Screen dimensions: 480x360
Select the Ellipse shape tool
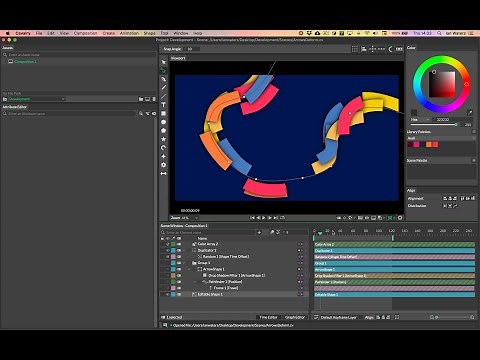pos(163,122)
